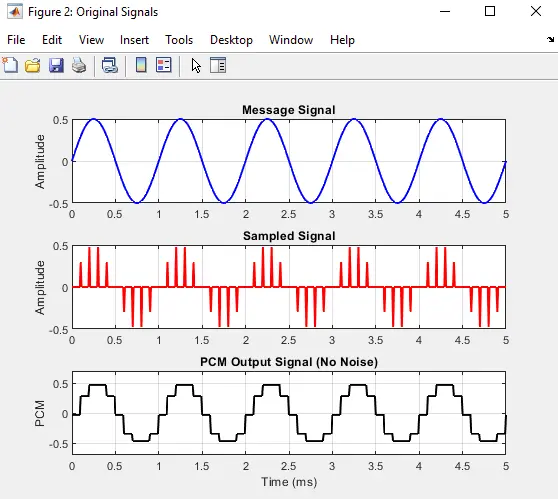This screenshot has height=499, width=558.
Task: Click the MATLAB logo in the title bar
Action: click(15, 12)
